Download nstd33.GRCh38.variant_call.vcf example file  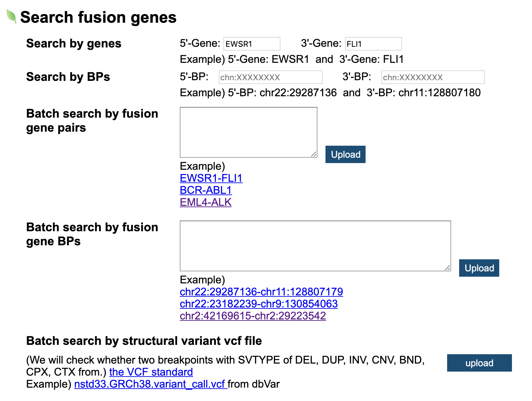pyautogui.click(x=150, y=384)
